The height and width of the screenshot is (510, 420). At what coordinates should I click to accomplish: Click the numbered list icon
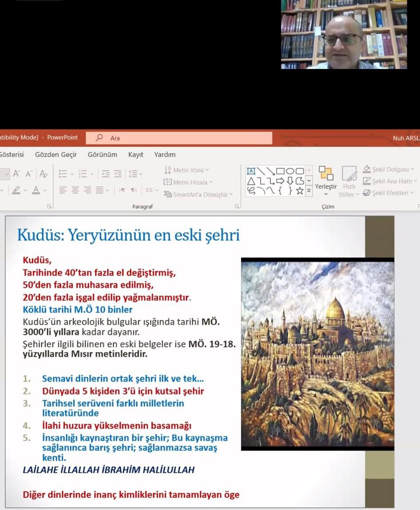click(x=83, y=174)
